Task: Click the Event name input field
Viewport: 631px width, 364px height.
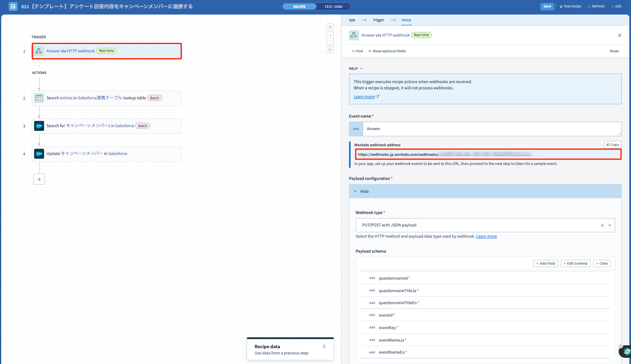Action: [492, 129]
